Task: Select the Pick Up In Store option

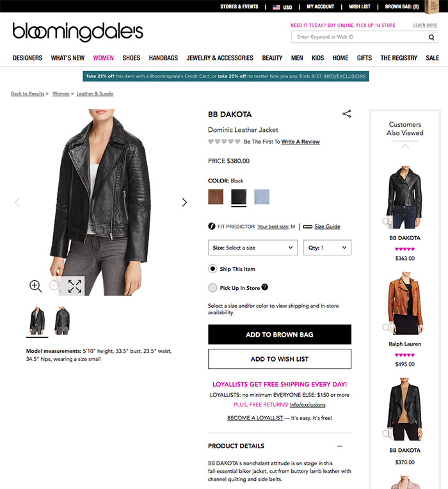Action: pos(212,287)
